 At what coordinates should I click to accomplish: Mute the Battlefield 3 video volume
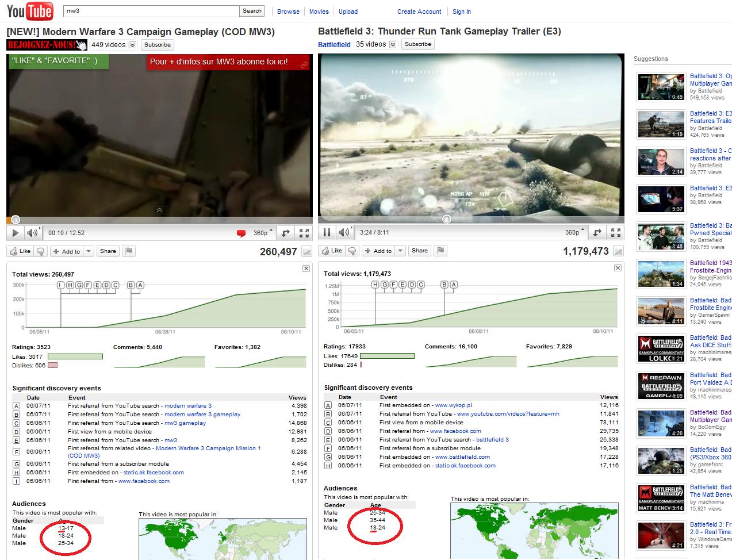pyautogui.click(x=344, y=232)
